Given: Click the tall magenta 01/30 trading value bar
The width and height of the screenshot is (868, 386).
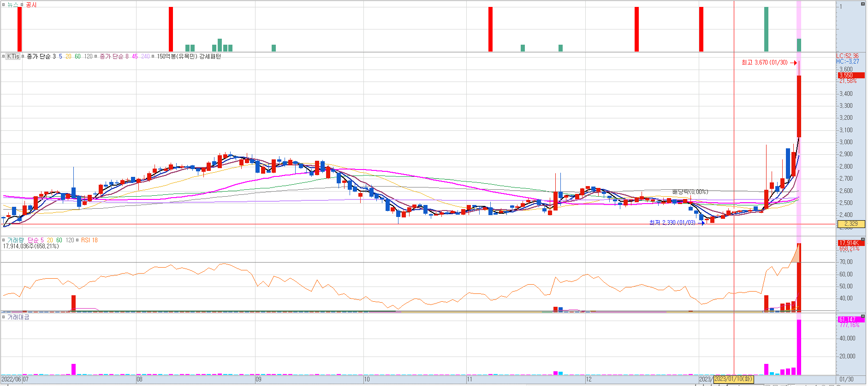Looking at the screenshot, I should [x=799, y=347].
